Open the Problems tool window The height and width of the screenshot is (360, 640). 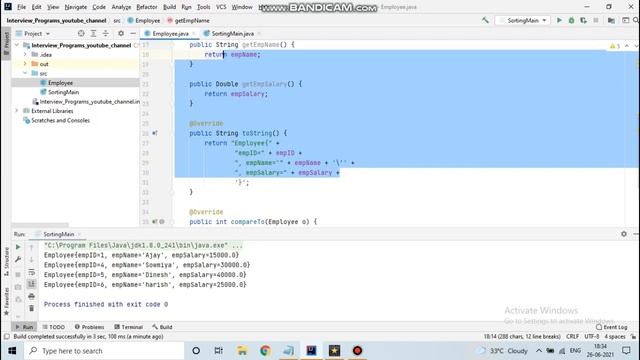coord(89,327)
